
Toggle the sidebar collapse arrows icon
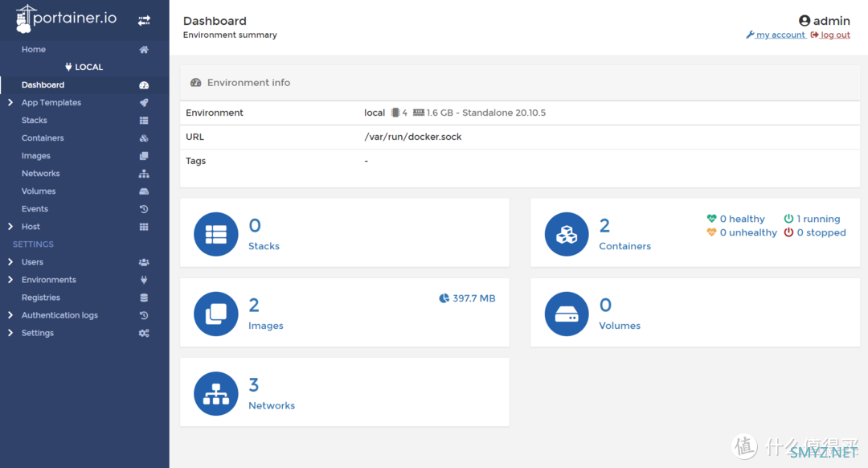tap(144, 20)
